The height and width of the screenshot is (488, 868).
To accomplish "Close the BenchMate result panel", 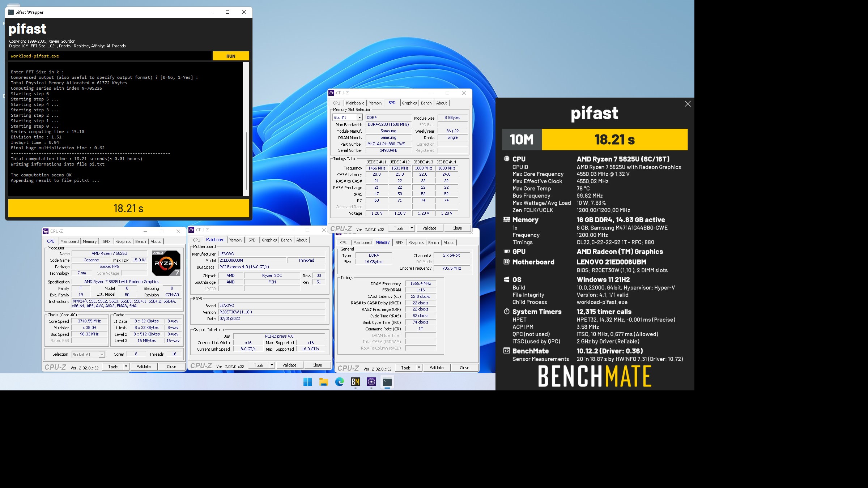I will [688, 104].
